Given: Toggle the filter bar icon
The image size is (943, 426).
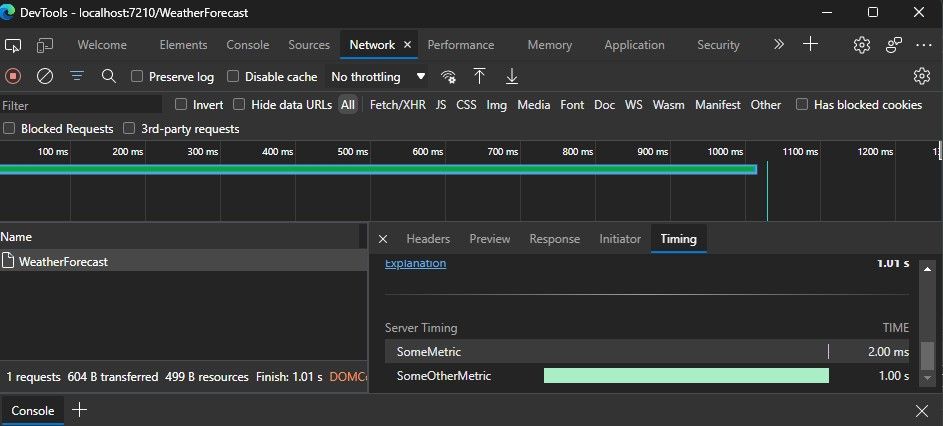Looking at the screenshot, I should click(77, 76).
